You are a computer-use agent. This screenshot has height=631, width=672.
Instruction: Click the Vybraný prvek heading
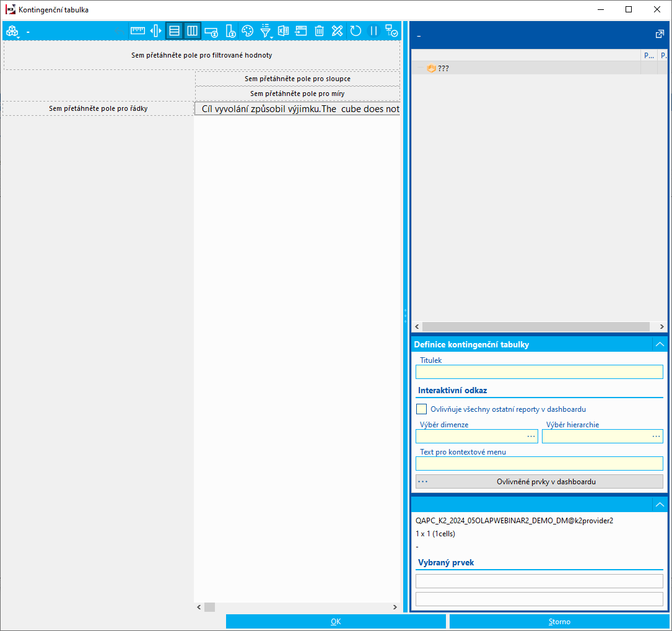pyautogui.click(x=446, y=562)
